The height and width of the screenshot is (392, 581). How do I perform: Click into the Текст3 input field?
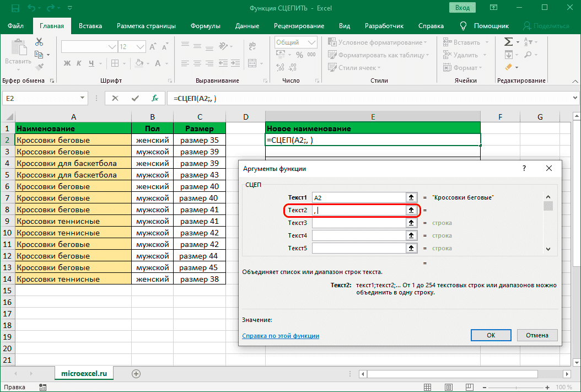pos(358,223)
